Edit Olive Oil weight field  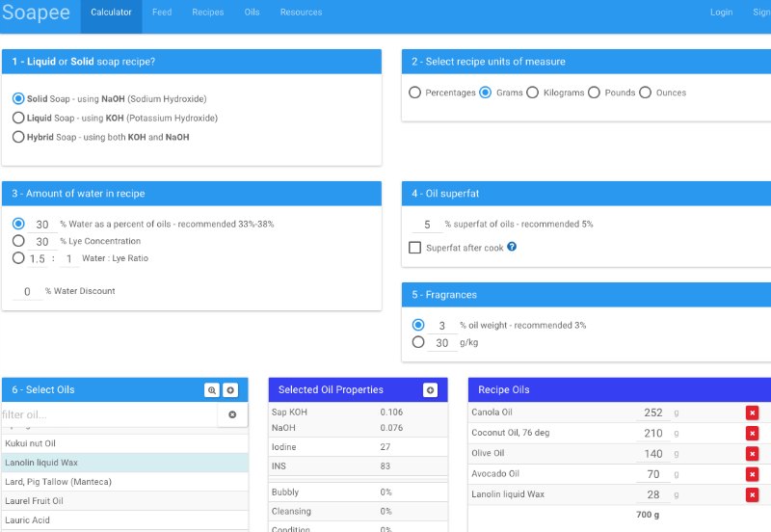(652, 454)
